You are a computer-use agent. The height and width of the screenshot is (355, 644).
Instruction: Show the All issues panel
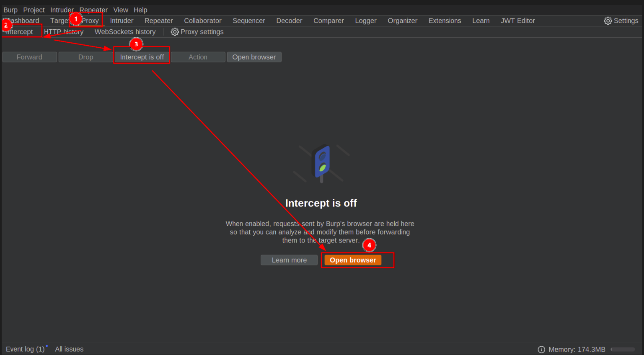[x=69, y=349]
